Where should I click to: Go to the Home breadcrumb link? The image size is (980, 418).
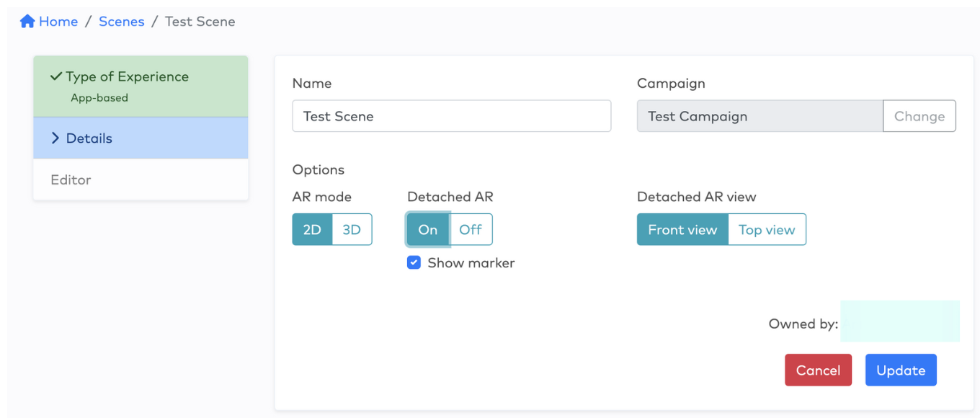coord(58,22)
